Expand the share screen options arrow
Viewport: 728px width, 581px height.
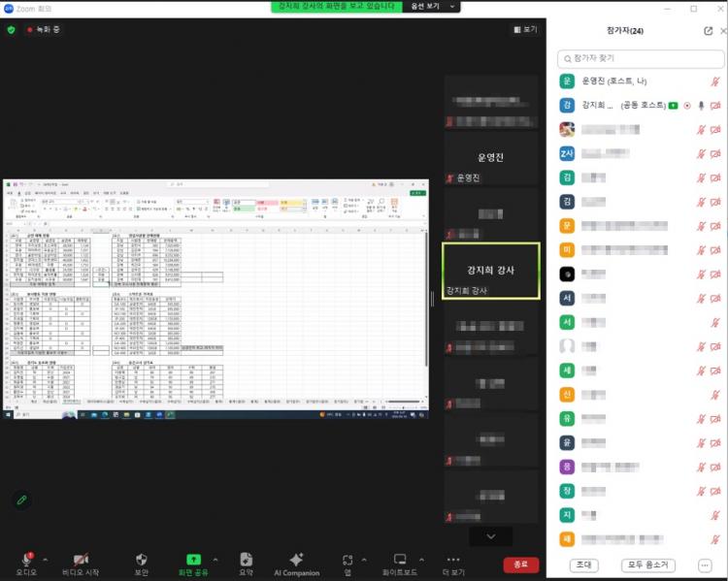(215, 560)
